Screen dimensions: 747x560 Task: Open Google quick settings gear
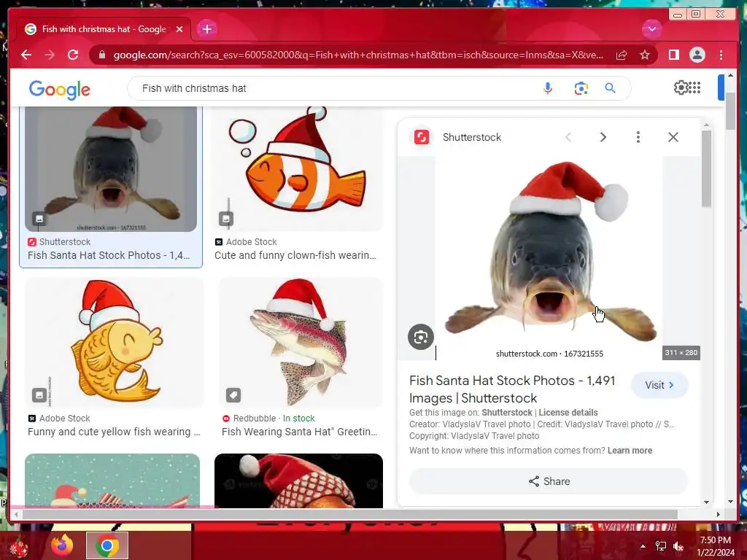pos(681,87)
